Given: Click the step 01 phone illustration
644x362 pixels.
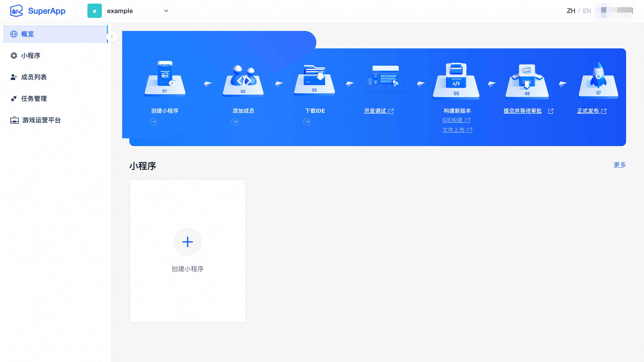Looking at the screenshot, I should 165,78.
